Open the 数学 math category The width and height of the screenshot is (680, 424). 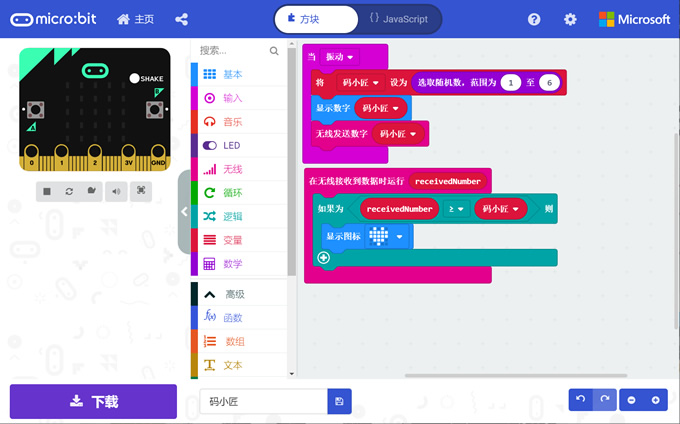pos(239,264)
